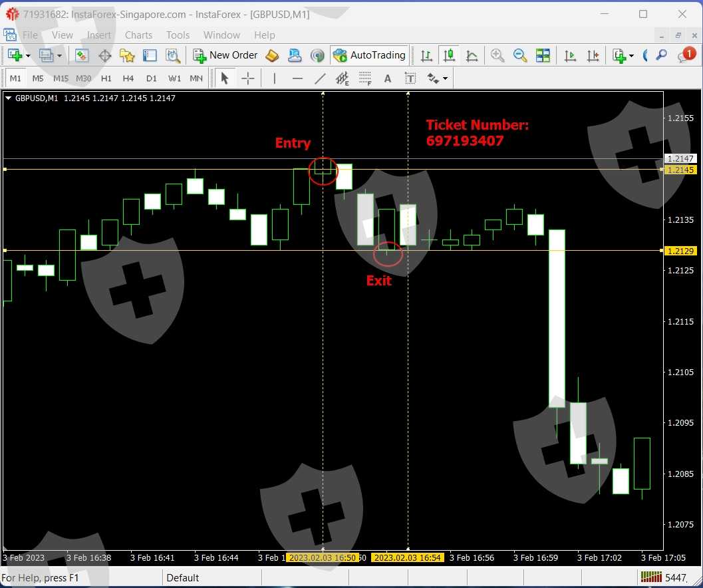Click the New Order button
Screen dimensions: 703x588
click(x=225, y=55)
